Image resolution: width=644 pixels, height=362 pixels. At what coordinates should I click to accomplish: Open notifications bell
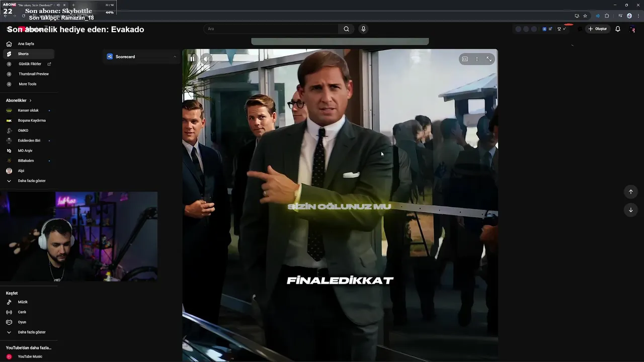[618, 29]
